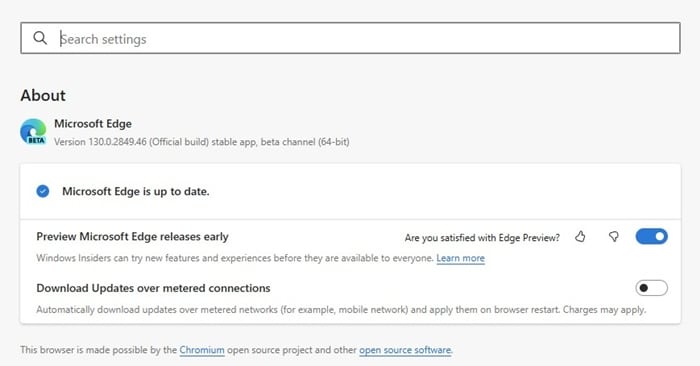The height and width of the screenshot is (366, 700).
Task: Click the Version 130.0.2849.46 text
Action: click(202, 142)
